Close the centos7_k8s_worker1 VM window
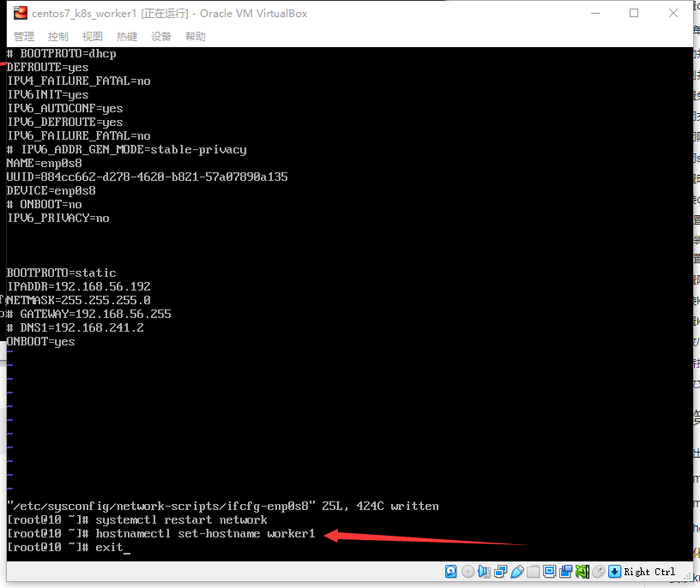The width and height of the screenshot is (700, 588). (x=673, y=13)
